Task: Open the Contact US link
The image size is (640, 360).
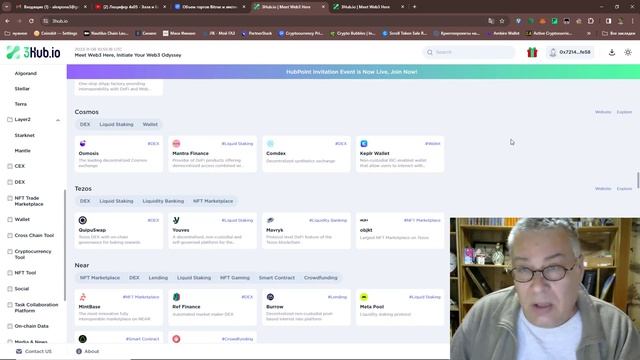Action: coord(38,351)
